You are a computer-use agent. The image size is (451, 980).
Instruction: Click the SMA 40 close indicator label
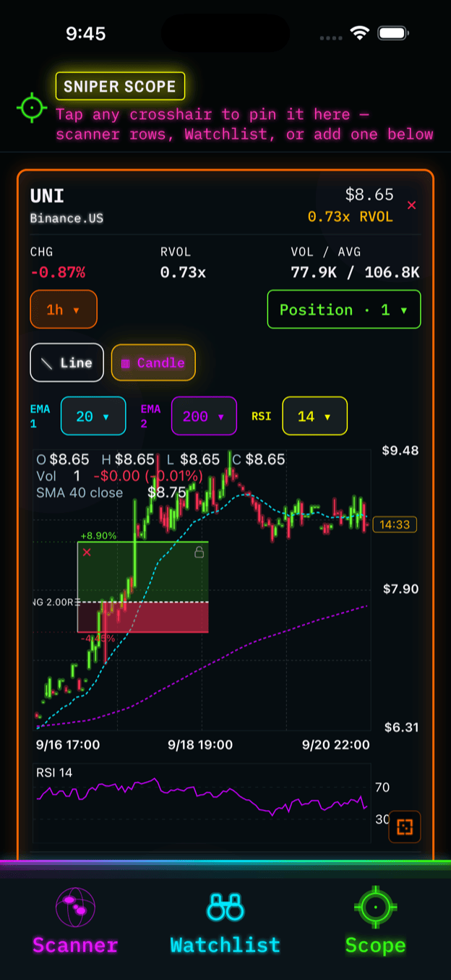point(80,493)
